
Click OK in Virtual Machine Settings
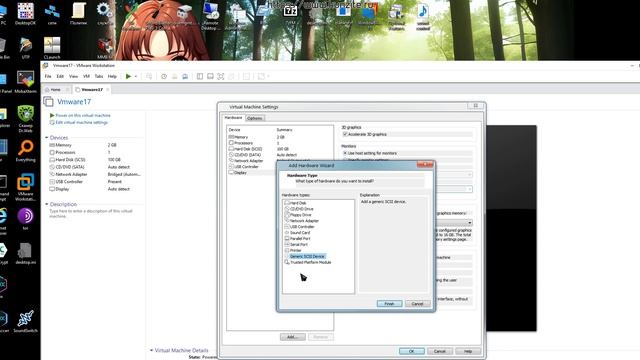411,351
